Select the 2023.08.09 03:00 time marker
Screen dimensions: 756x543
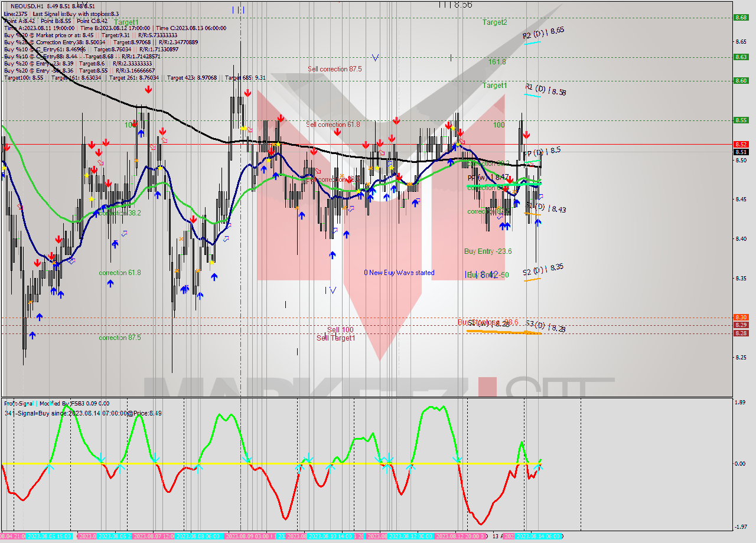pos(249,537)
